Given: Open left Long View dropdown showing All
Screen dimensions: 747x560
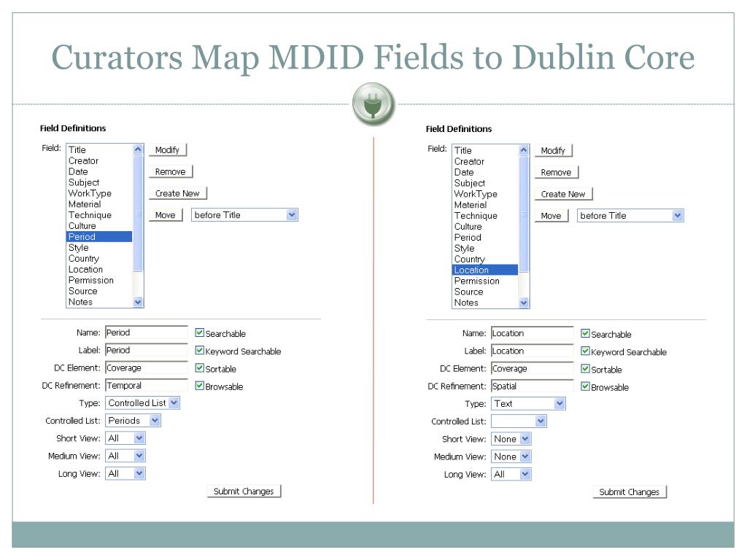Looking at the screenshot, I should [125, 473].
